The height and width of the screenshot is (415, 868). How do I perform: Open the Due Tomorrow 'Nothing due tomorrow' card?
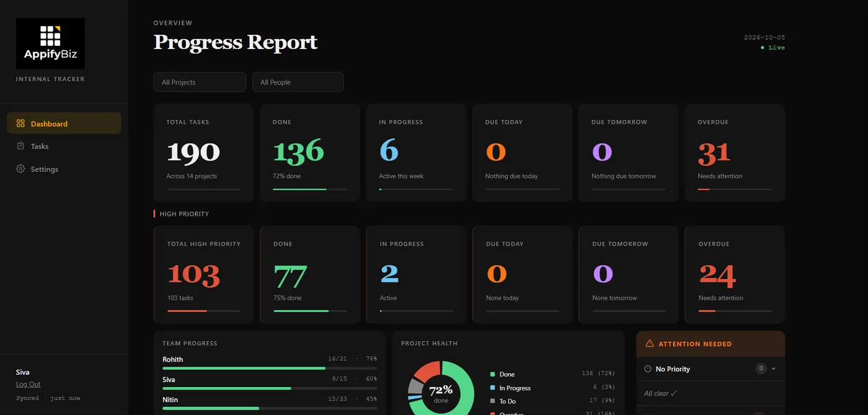click(628, 153)
